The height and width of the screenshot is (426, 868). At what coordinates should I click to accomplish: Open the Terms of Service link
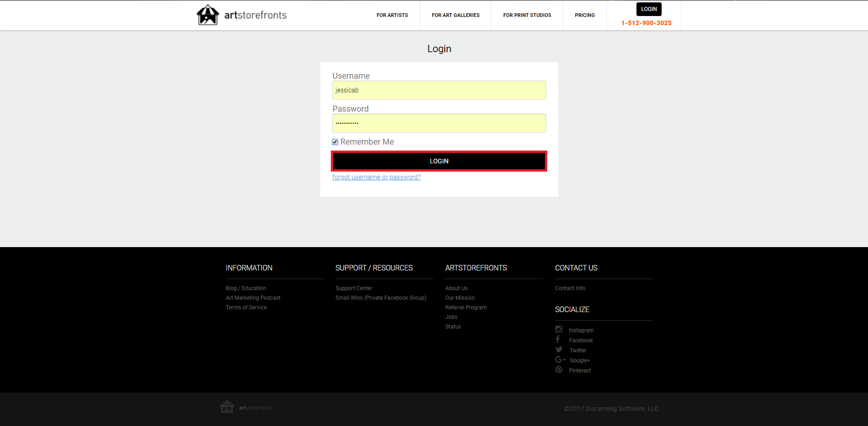click(x=246, y=307)
